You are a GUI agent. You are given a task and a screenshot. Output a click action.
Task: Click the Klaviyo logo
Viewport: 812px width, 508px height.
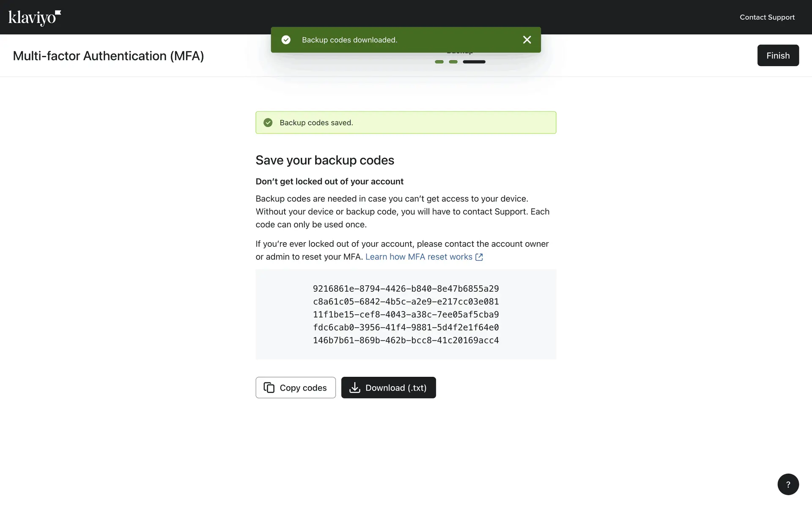[35, 18]
